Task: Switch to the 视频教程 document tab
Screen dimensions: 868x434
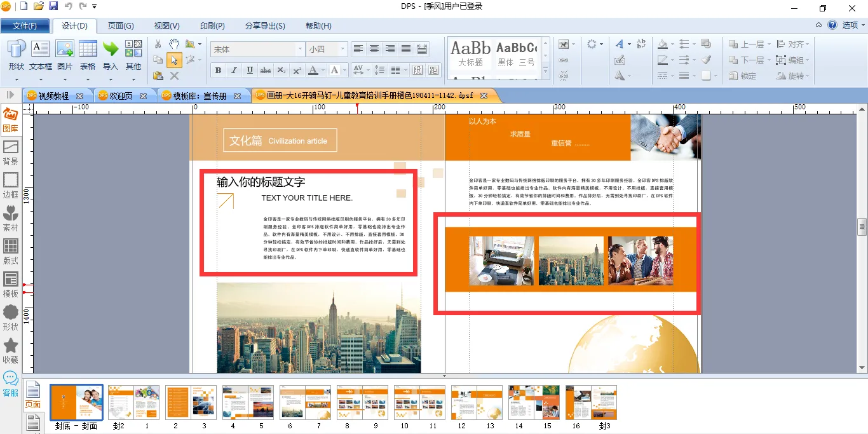Action: point(53,96)
